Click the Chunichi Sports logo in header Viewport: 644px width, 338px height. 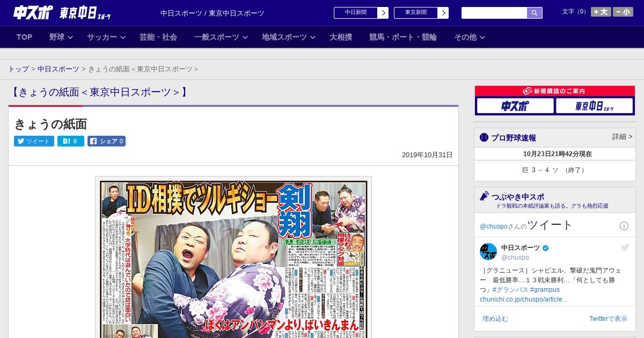pyautogui.click(x=33, y=13)
